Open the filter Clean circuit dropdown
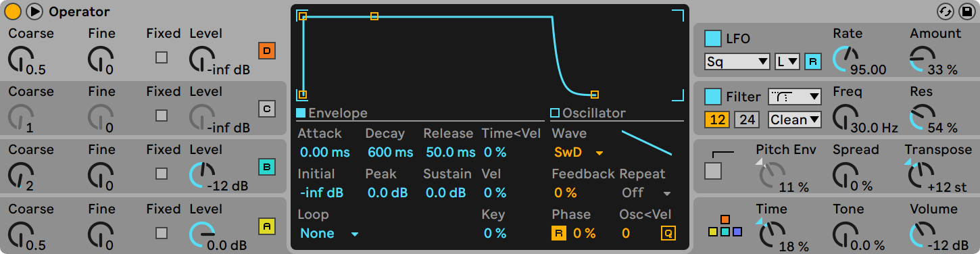This screenshot has height=254, width=980. tap(795, 120)
